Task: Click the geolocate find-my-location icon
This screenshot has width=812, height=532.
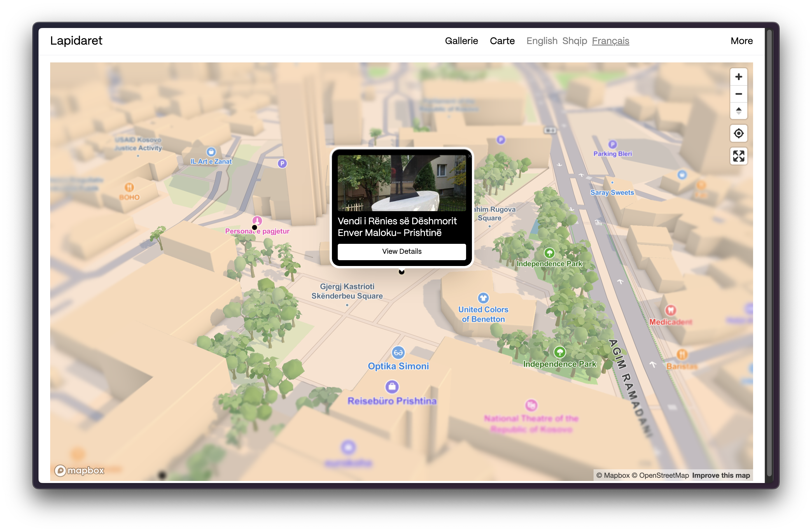Action: (x=738, y=133)
